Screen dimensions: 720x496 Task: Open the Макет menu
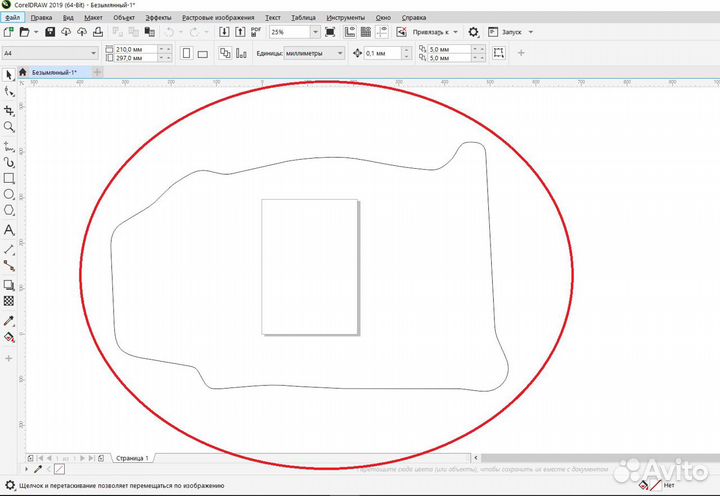[93, 17]
